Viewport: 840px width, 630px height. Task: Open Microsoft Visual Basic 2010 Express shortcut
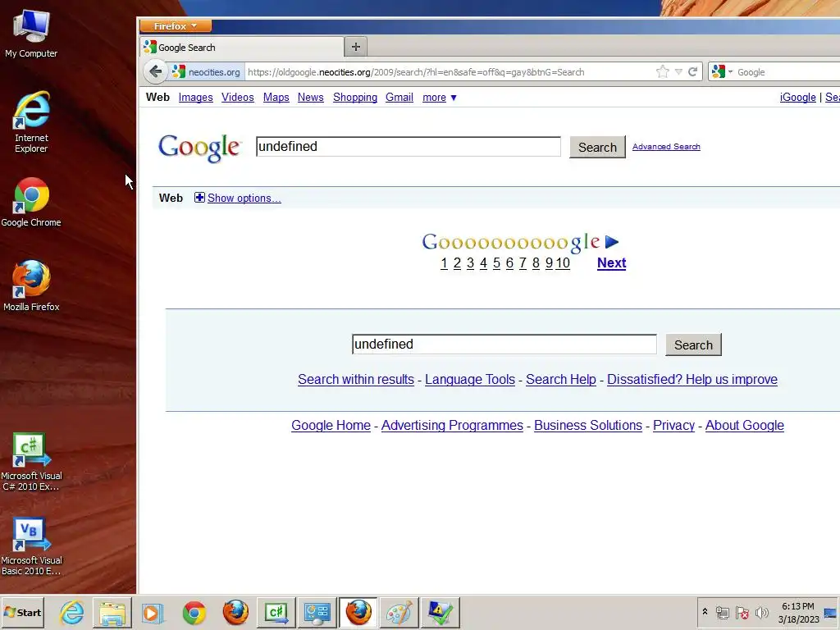[31, 546]
